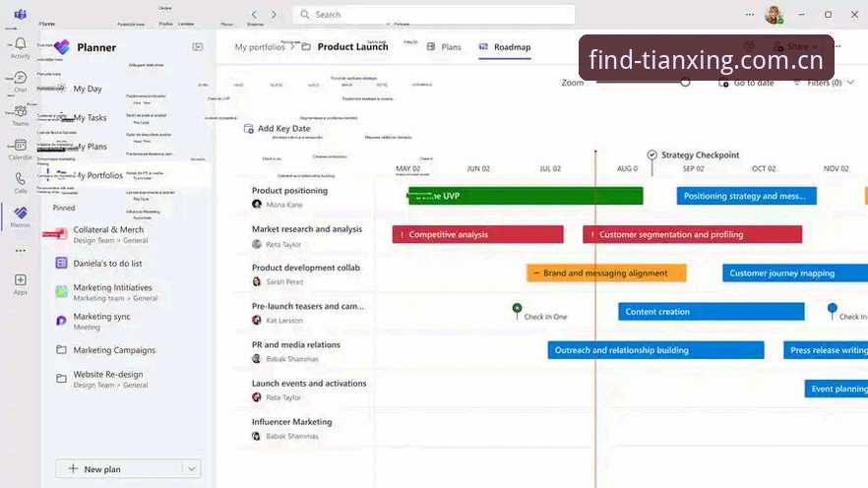Open the Activity bell icon
The width and height of the screenshot is (868, 488).
(21, 43)
